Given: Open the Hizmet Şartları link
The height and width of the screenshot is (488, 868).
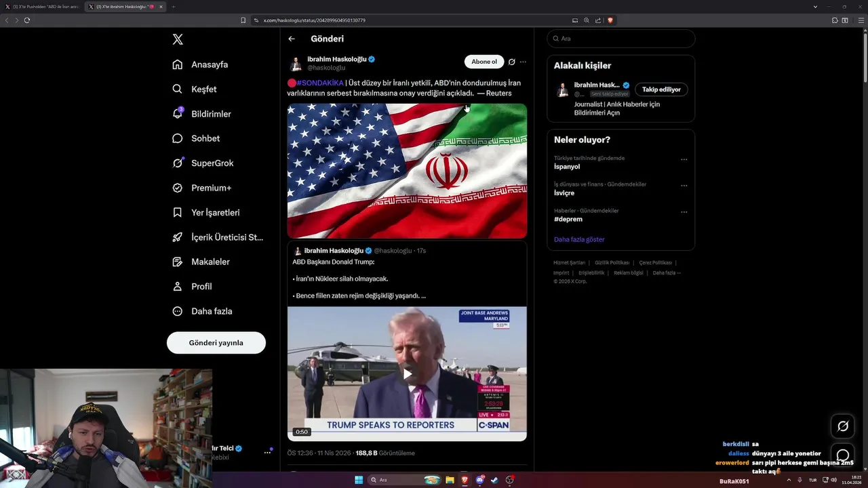Looking at the screenshot, I should coord(569,262).
